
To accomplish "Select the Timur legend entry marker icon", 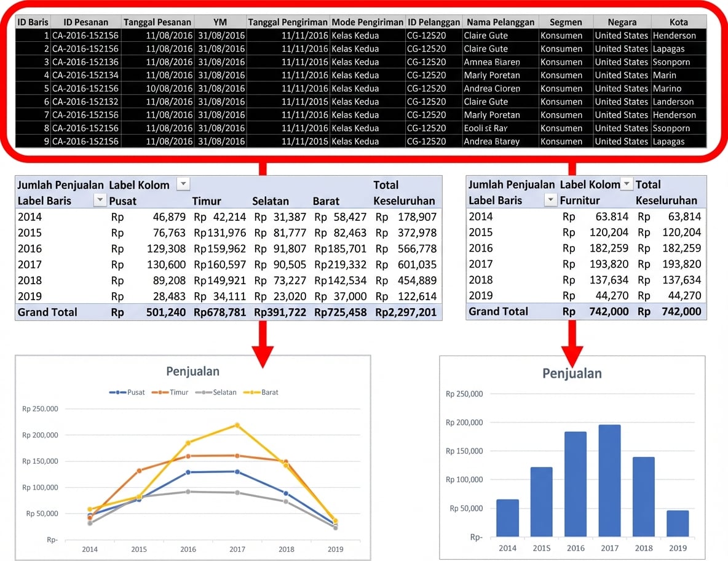I will point(160,392).
